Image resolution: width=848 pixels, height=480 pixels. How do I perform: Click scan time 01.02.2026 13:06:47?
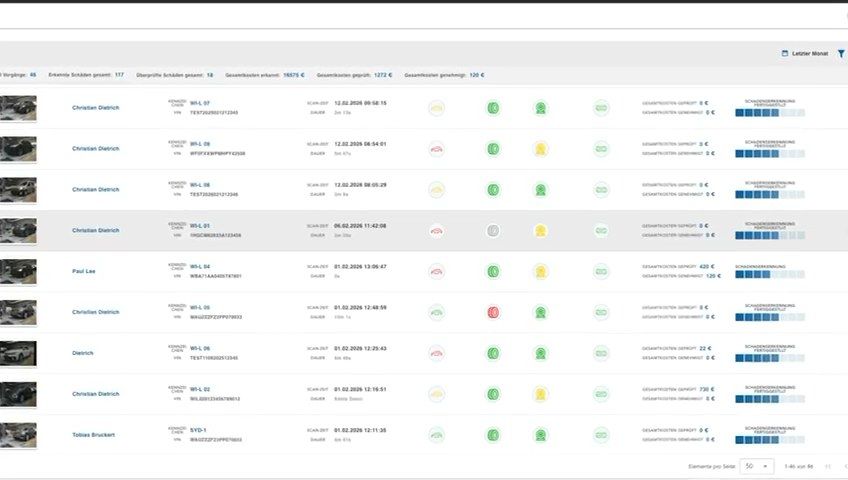360,266
